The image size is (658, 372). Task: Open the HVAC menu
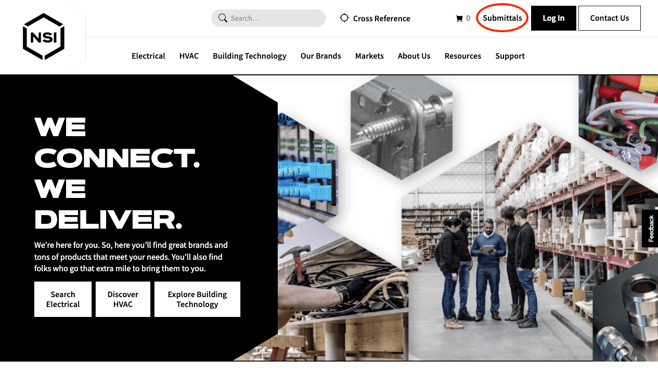tap(189, 56)
